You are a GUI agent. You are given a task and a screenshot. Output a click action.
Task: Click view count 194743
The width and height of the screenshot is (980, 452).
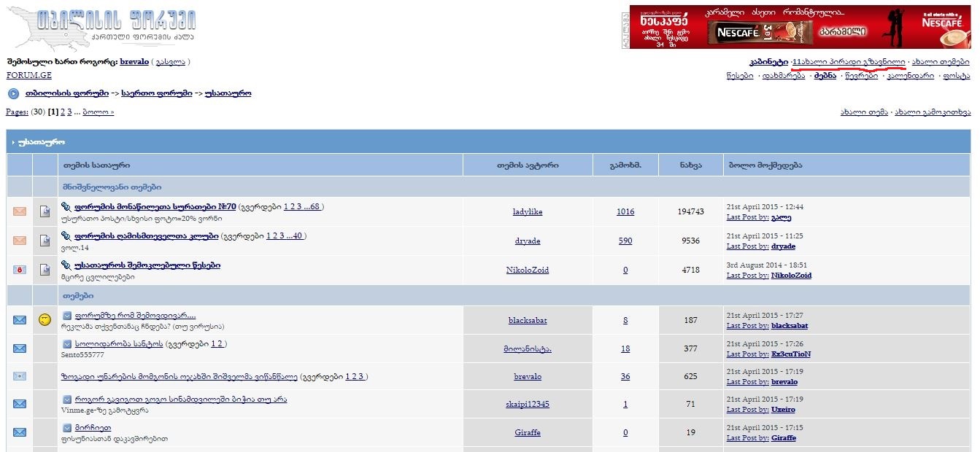coord(690,211)
